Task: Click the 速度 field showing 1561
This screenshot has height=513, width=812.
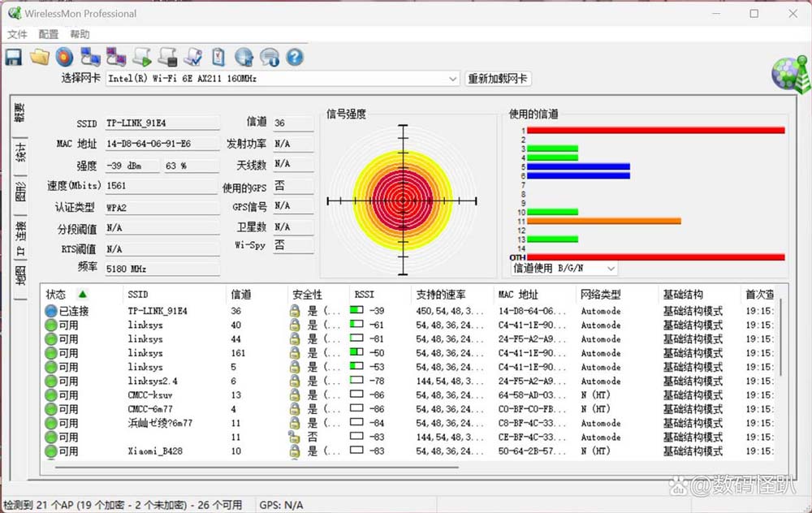Action: click(162, 186)
